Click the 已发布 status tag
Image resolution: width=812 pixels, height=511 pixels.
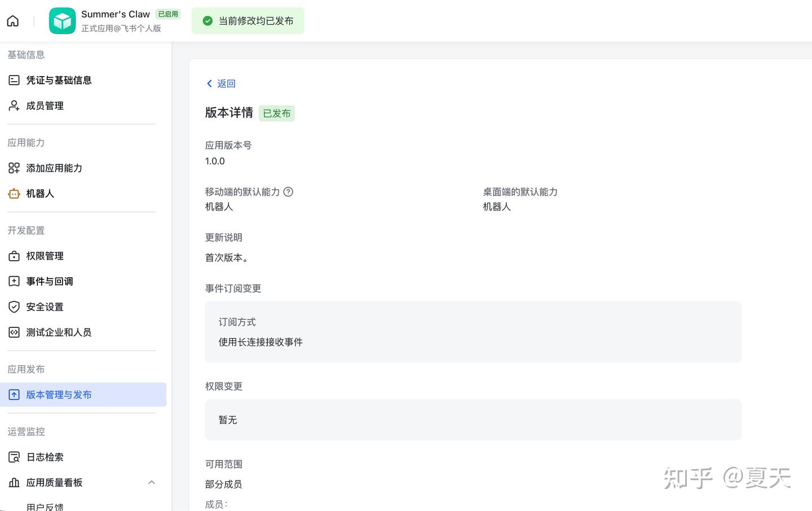point(277,113)
